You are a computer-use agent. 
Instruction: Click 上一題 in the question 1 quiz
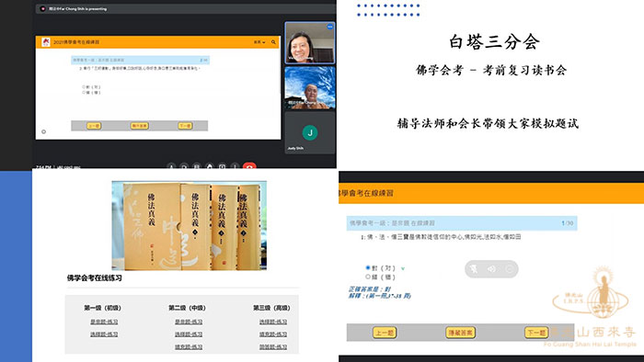tap(385, 333)
